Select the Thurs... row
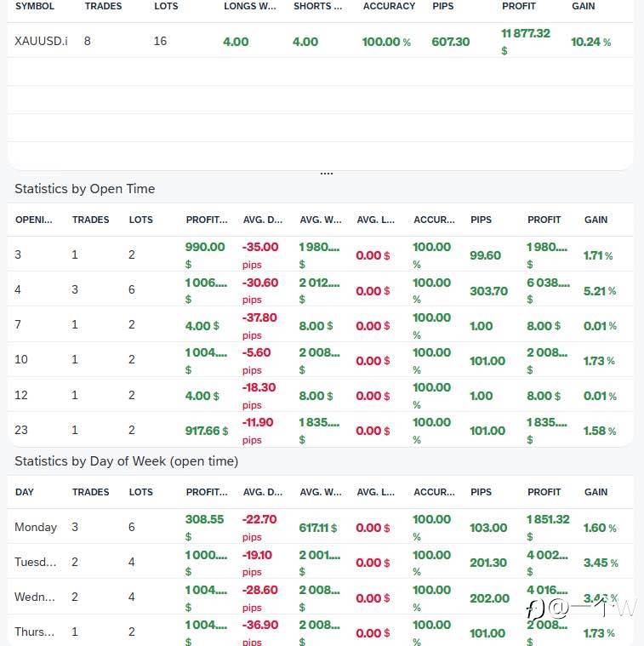644x646 pixels. tap(35, 632)
